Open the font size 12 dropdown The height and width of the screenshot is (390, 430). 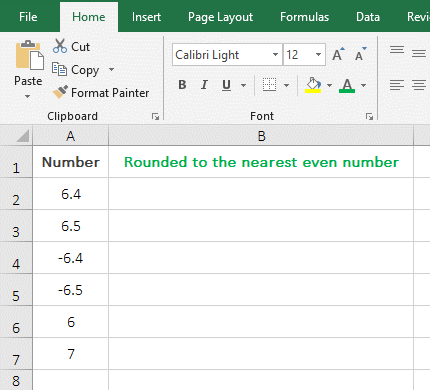pyautogui.click(x=318, y=54)
